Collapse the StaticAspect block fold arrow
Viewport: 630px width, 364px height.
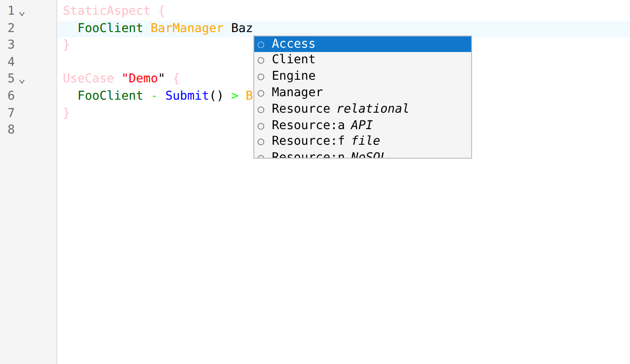[22, 13]
